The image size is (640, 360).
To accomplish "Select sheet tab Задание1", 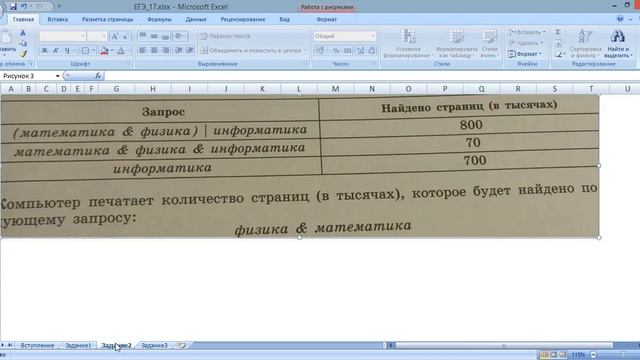I will tap(78, 345).
